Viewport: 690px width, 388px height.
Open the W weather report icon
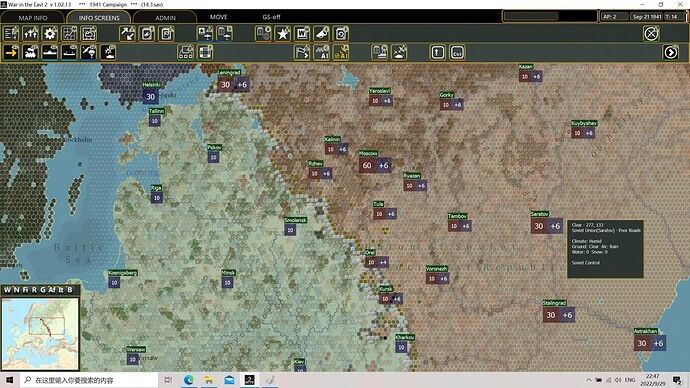click(x=302, y=34)
